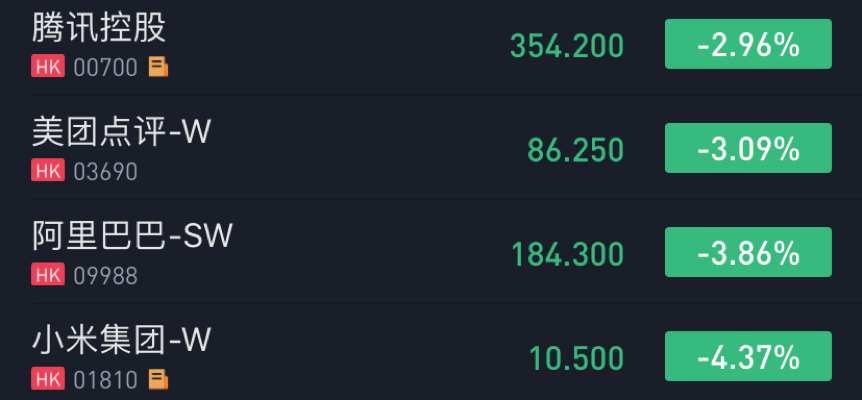Click the orange note icon beside code 00700
Viewport: 862px width, 400px height.
click(x=159, y=67)
